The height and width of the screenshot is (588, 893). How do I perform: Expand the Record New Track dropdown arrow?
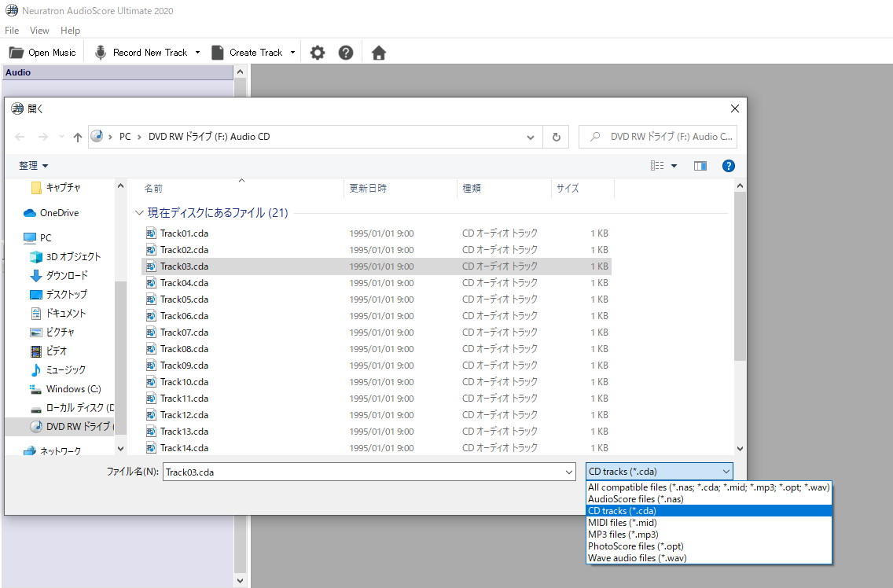(x=197, y=53)
